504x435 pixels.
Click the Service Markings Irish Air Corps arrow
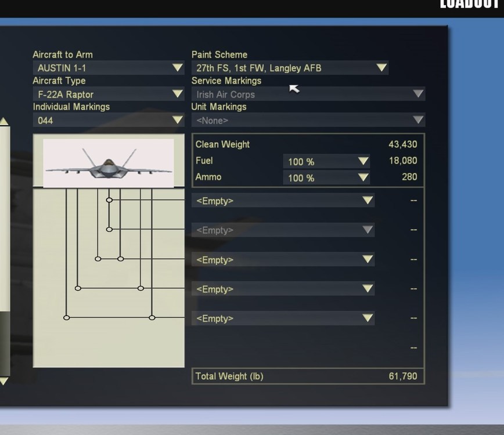(x=417, y=94)
